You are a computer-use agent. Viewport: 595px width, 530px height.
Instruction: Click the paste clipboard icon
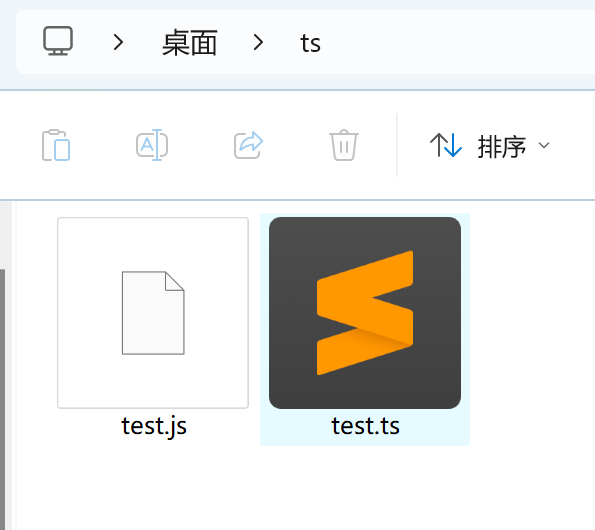click(56, 145)
